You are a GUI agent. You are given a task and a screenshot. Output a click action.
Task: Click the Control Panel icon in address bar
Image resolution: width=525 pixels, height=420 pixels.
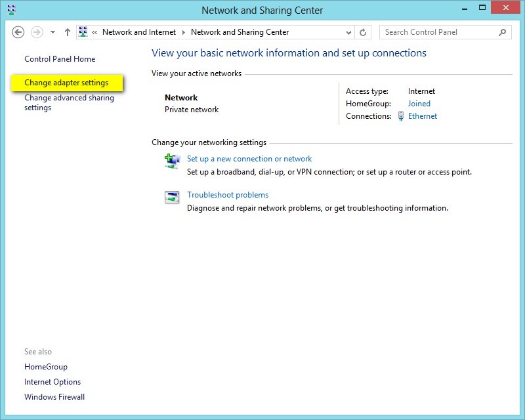click(x=83, y=31)
